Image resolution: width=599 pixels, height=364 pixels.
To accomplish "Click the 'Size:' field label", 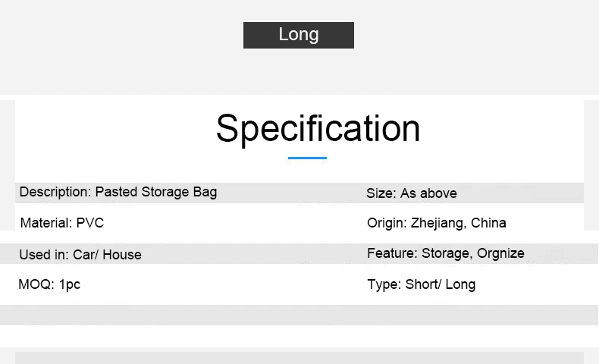I will [x=381, y=193].
